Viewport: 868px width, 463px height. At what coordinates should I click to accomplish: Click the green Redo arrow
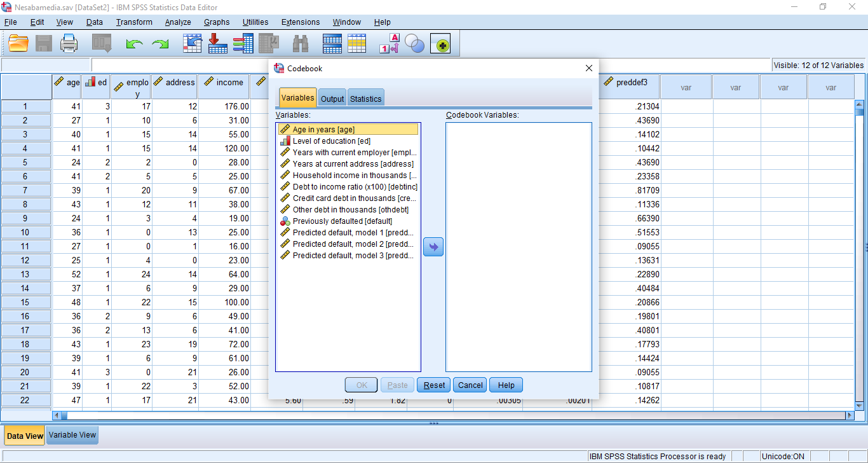[x=160, y=44]
